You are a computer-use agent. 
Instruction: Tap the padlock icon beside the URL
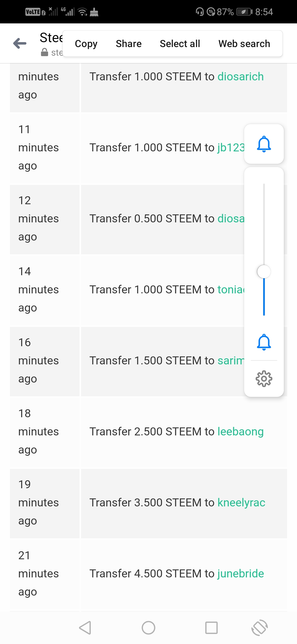[x=44, y=52]
